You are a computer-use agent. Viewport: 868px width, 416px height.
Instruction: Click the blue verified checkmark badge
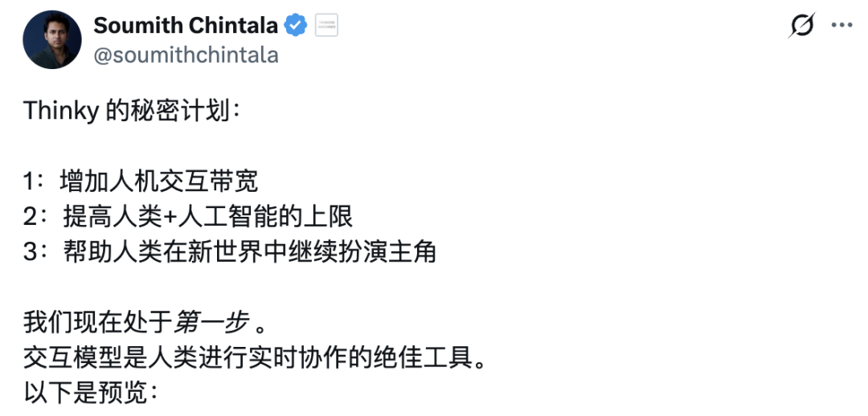pyautogui.click(x=296, y=26)
